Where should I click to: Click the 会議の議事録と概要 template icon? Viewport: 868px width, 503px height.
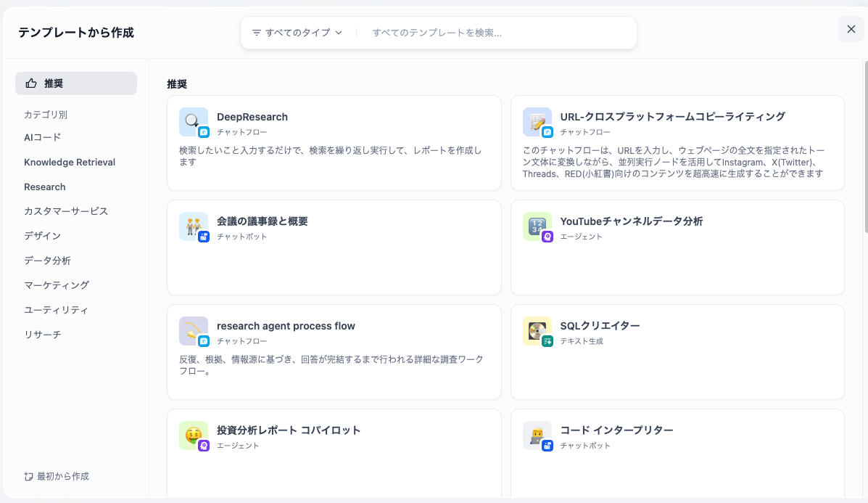tap(193, 226)
